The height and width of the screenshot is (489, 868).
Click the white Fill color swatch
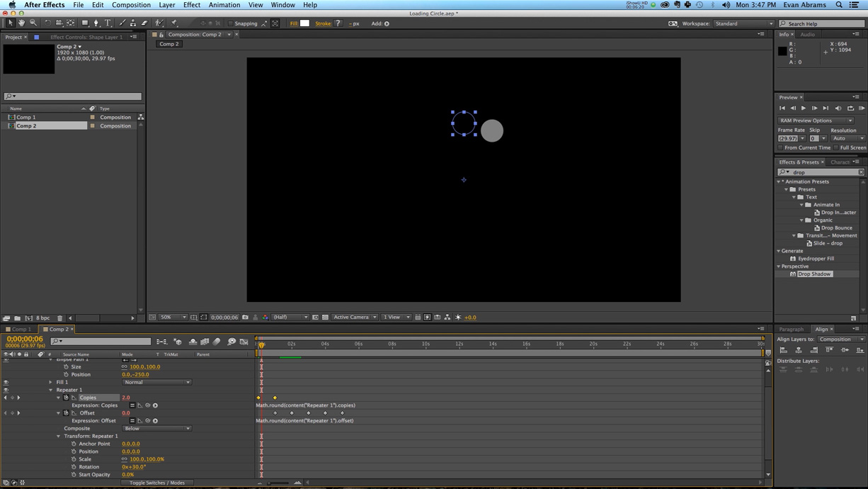304,23
